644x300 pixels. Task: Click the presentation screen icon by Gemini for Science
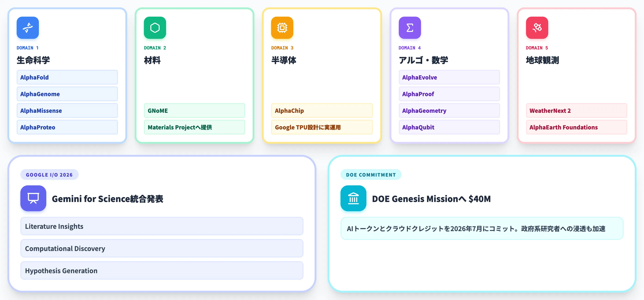[33, 198]
